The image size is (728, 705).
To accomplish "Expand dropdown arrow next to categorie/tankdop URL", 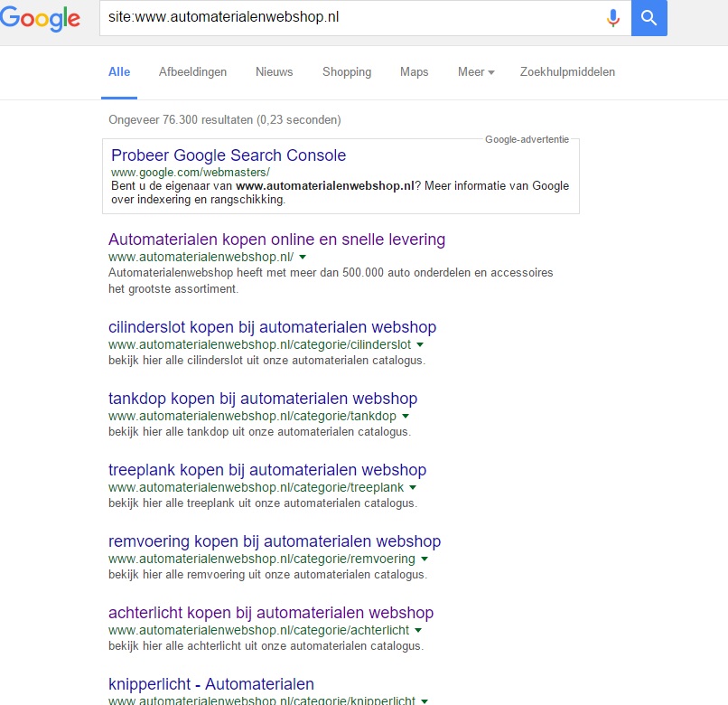I will coord(406,416).
